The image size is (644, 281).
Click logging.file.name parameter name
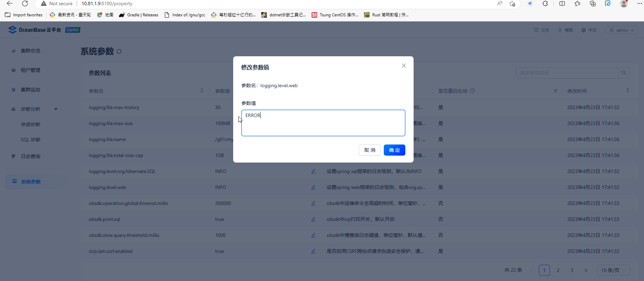[107, 139]
